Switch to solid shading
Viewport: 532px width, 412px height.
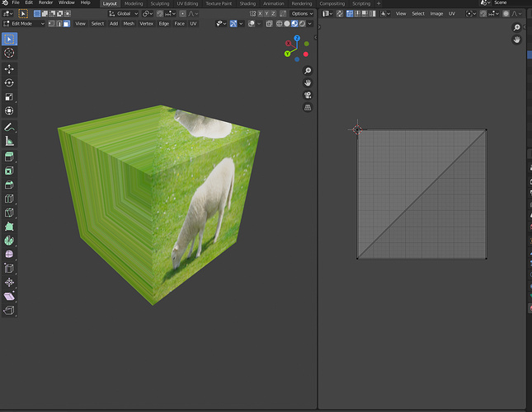point(287,24)
